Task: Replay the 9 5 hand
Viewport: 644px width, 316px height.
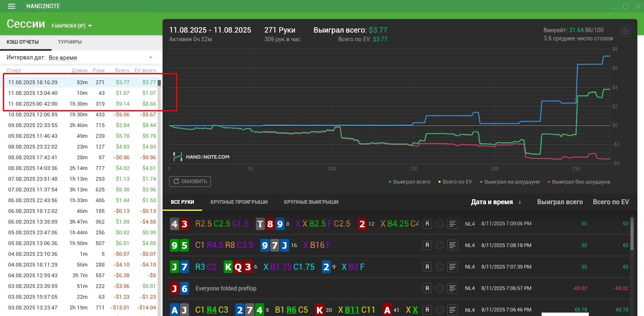Action: (440, 245)
